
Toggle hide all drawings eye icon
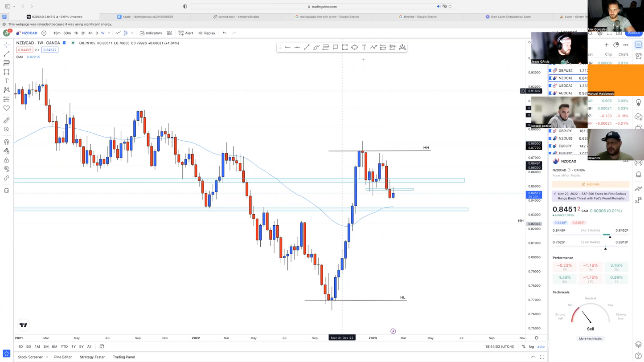coord(7,169)
